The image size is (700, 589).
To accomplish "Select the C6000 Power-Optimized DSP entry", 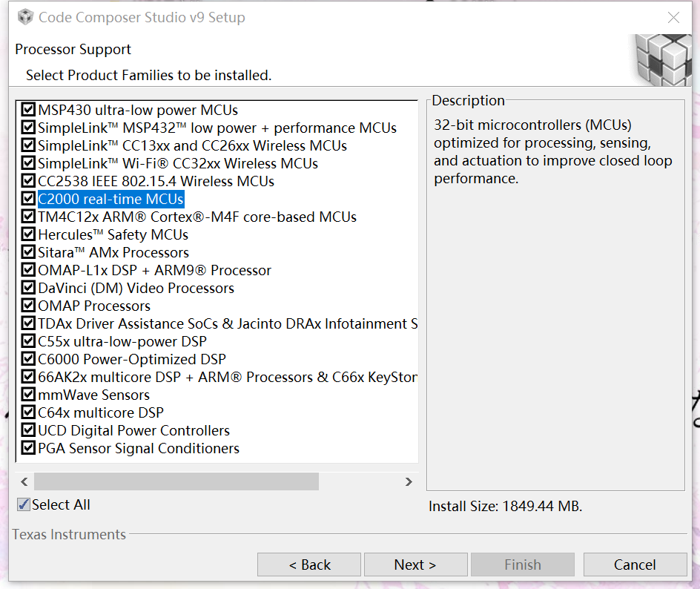I will pyautogui.click(x=132, y=359).
